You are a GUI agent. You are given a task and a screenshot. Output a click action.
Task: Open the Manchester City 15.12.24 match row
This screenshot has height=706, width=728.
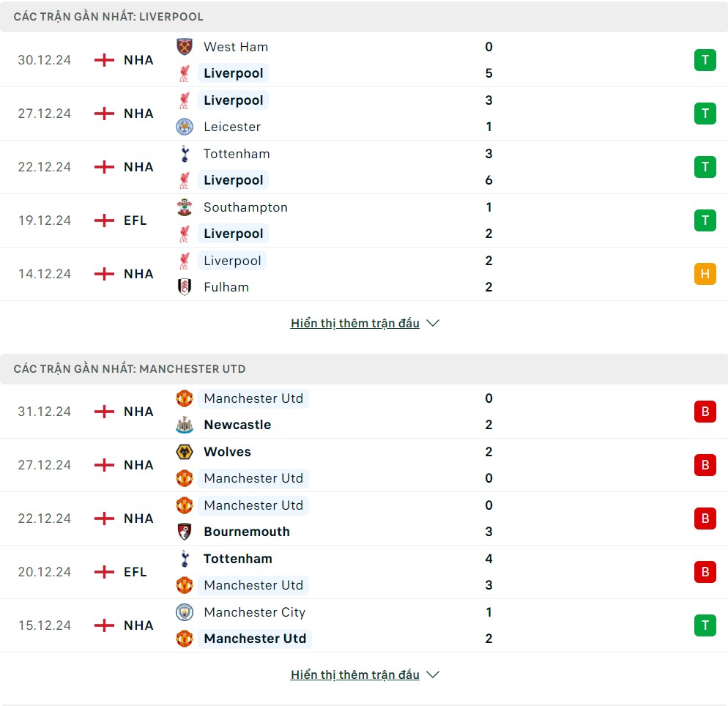click(364, 625)
